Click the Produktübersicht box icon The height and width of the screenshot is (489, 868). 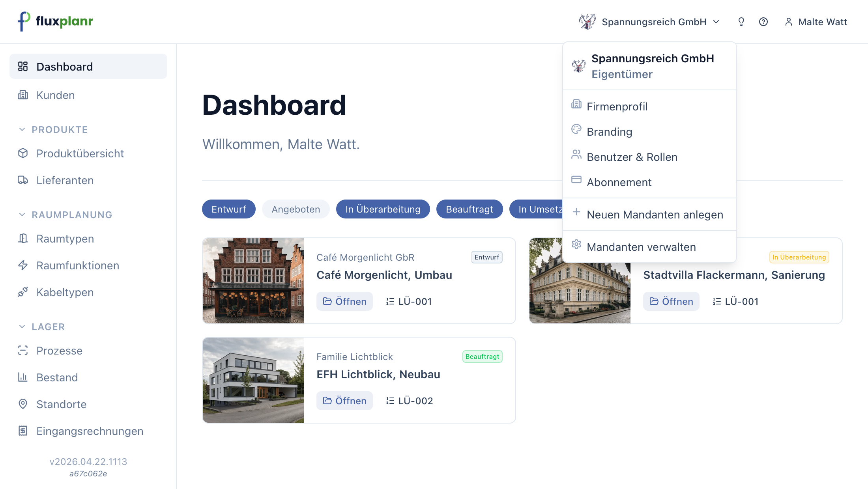pos(23,153)
